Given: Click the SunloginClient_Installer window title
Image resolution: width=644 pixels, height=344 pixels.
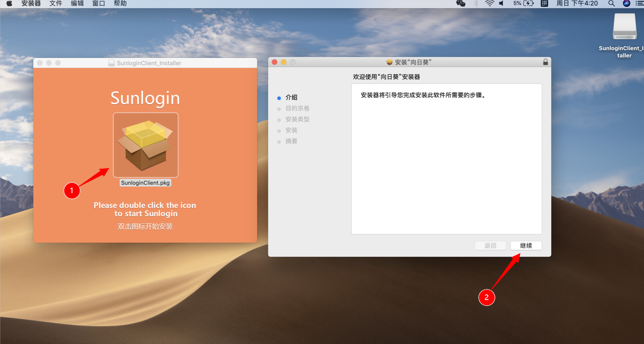Looking at the screenshot, I should pos(149,63).
